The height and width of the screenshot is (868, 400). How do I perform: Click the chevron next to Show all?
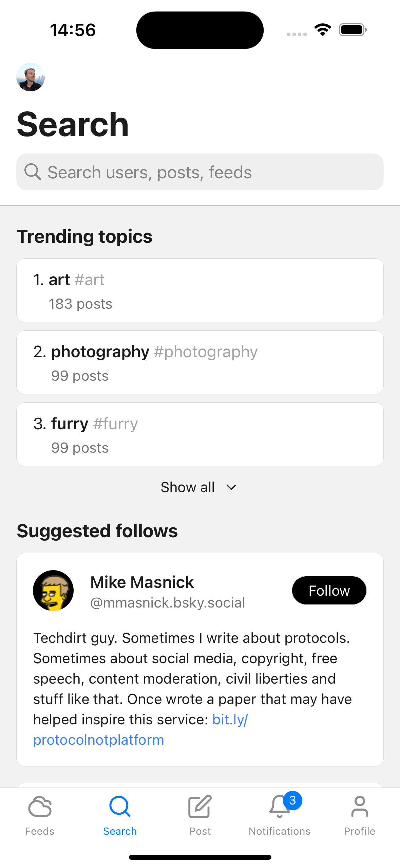tap(231, 487)
